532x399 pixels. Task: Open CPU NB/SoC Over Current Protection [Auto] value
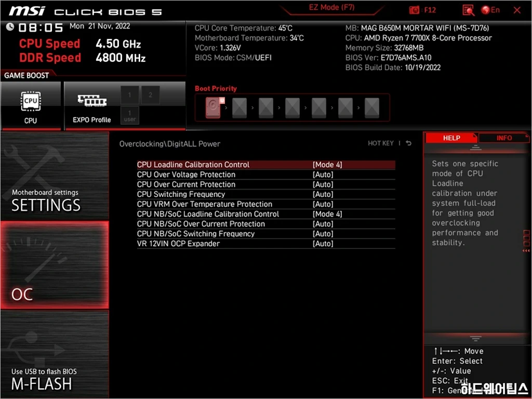(323, 223)
